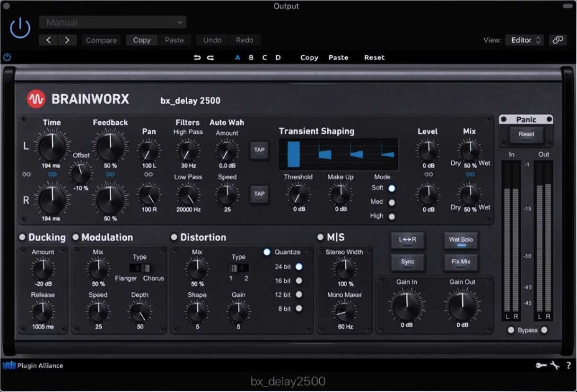Click the Compare button
Image resolution: width=577 pixels, height=392 pixels.
click(x=101, y=40)
